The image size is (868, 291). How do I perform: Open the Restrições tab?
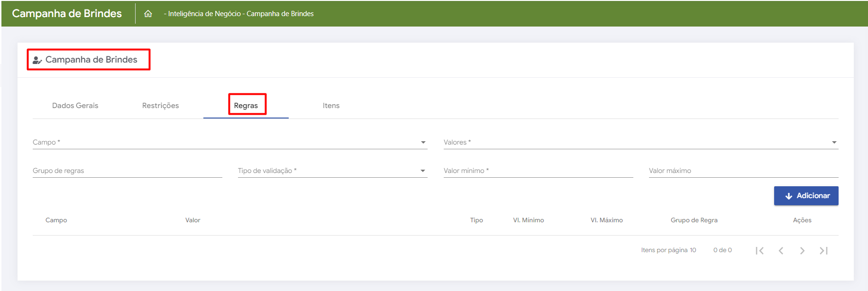pyautogui.click(x=160, y=106)
